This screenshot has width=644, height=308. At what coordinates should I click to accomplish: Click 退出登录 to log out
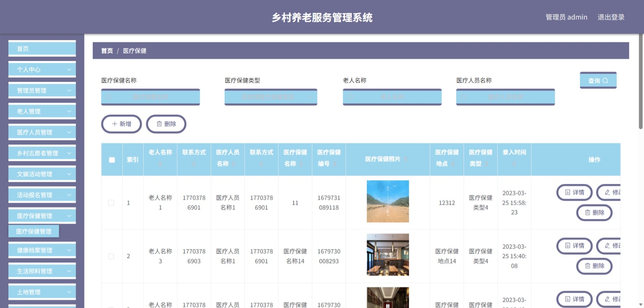[x=611, y=17]
